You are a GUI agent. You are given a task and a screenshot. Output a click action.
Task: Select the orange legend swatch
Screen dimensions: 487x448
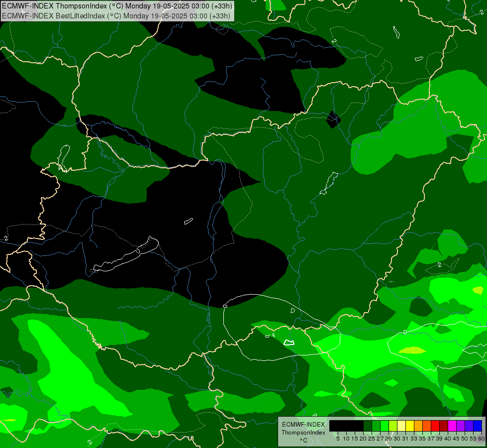click(x=418, y=426)
